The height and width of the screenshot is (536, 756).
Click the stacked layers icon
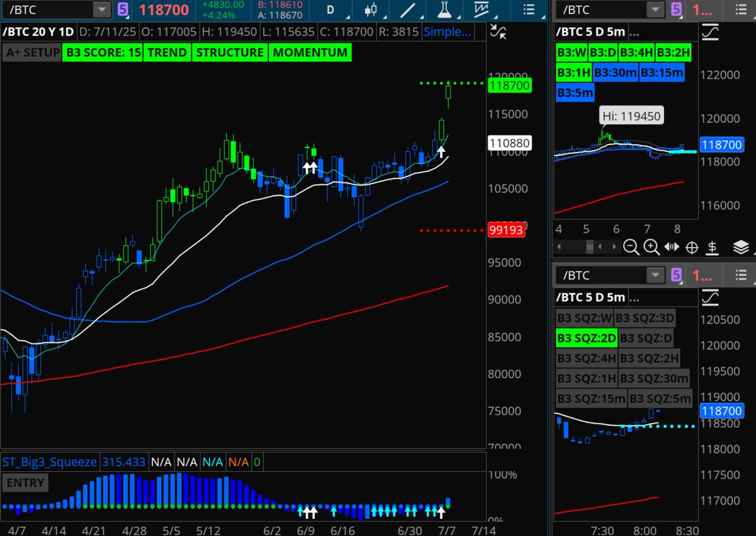point(741,247)
